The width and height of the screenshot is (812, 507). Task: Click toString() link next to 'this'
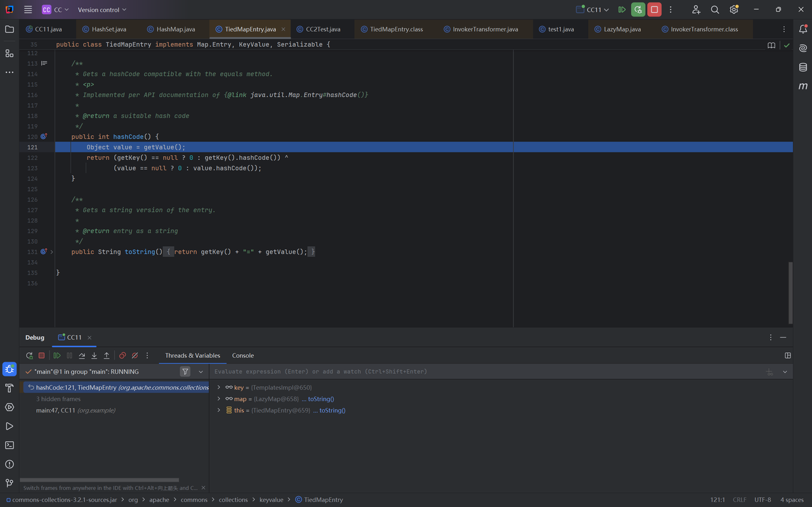pos(332,411)
